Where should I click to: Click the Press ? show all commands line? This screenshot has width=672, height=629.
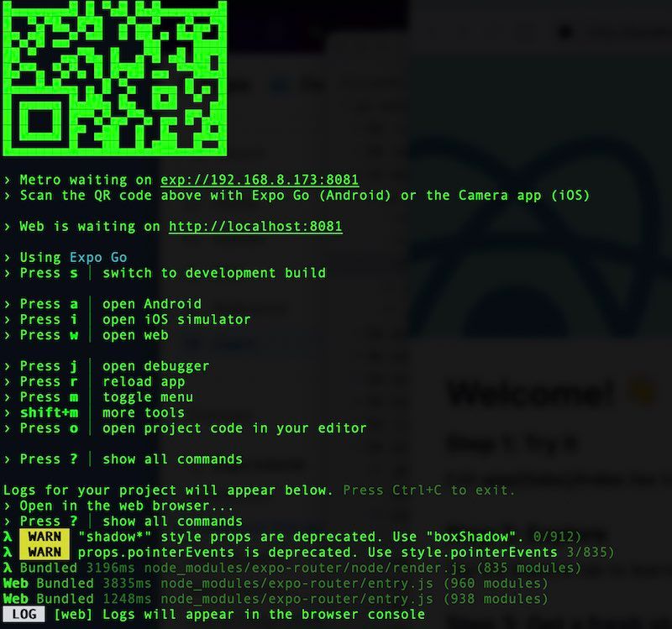(130, 459)
